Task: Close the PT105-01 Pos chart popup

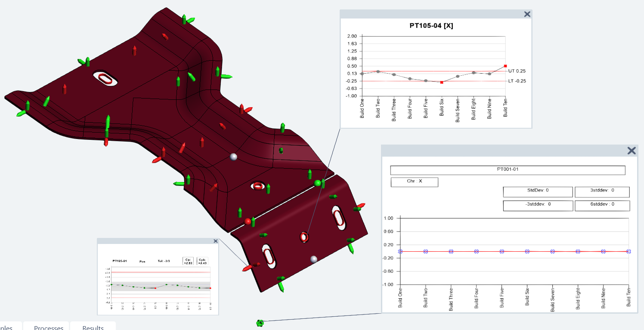Action: (x=214, y=242)
